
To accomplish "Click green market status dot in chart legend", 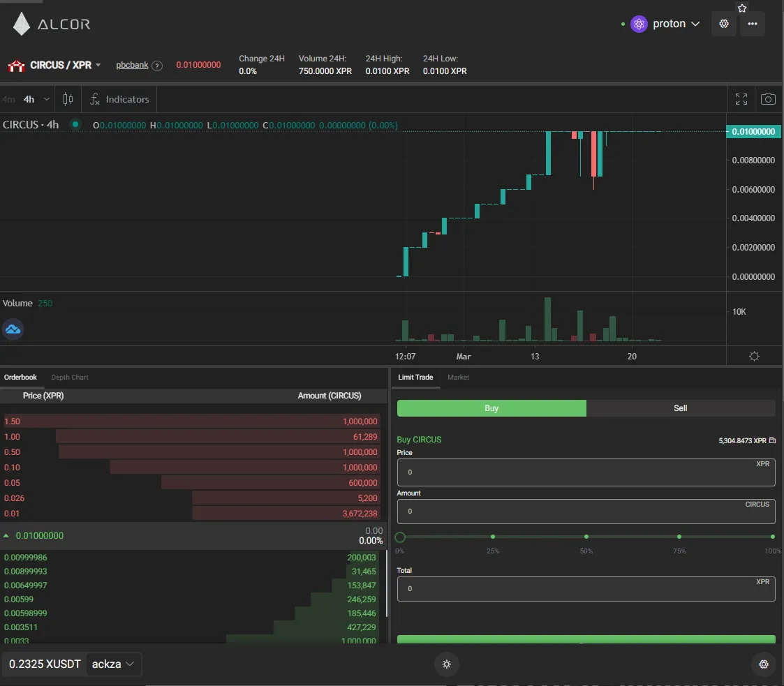I will (x=75, y=124).
